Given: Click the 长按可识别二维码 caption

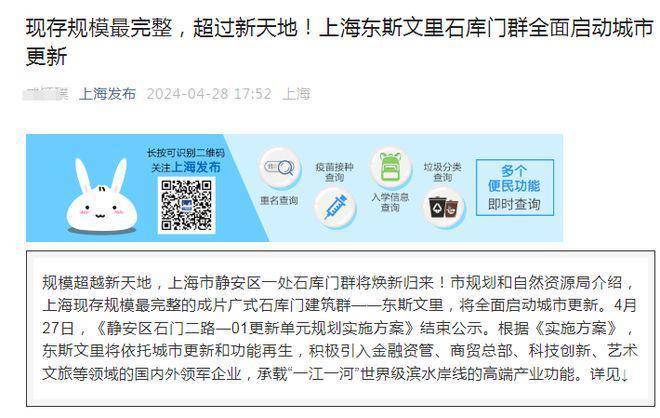Looking at the screenshot, I should click(186, 153).
